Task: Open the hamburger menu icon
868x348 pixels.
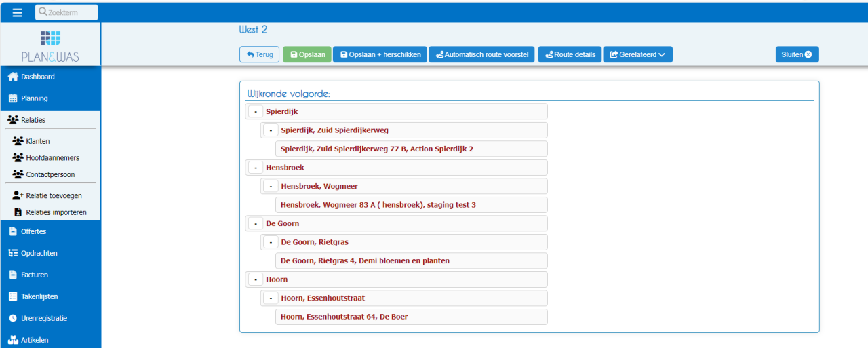Action: [17, 12]
